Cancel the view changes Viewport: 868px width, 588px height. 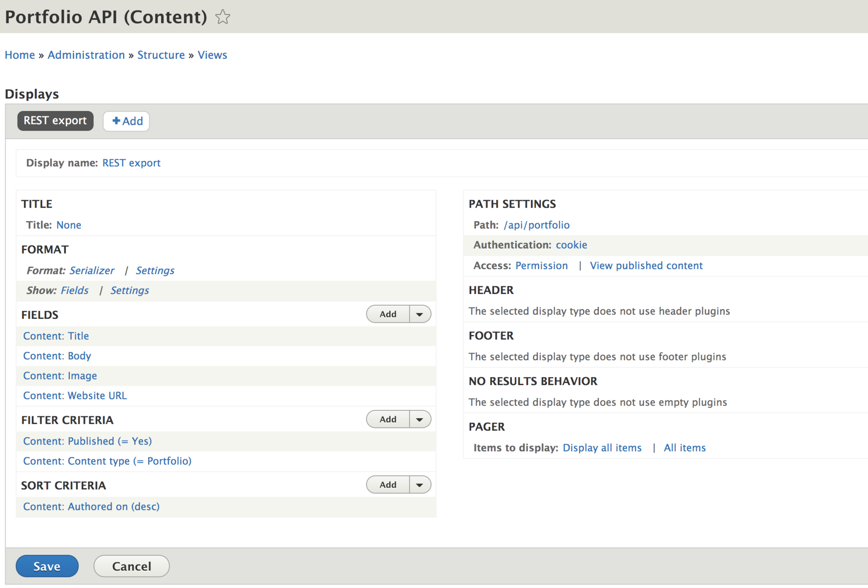(x=132, y=566)
